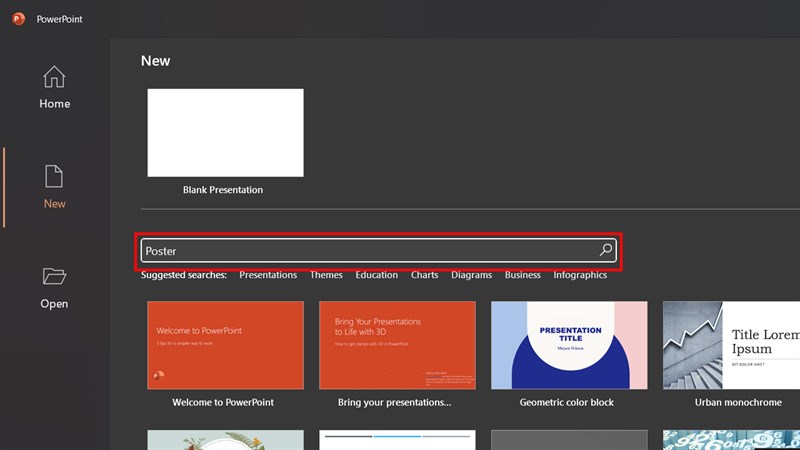Open the Home sidebar icon
This screenshot has width=800, height=450.
[x=54, y=77]
